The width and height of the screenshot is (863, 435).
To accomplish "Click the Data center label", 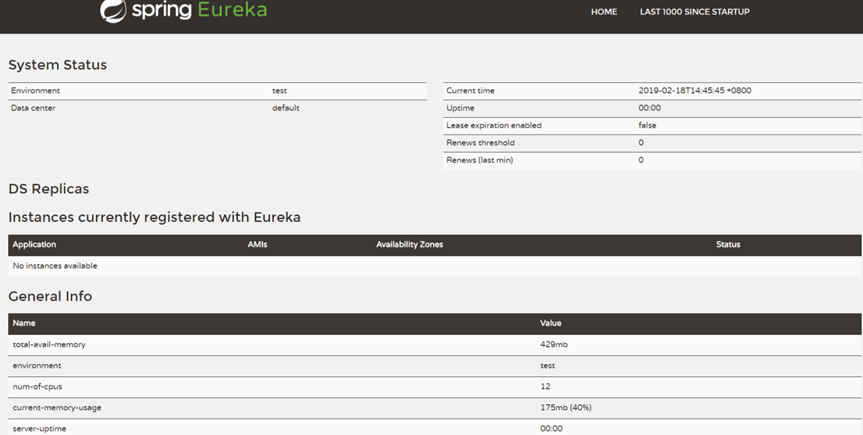I will click(33, 108).
